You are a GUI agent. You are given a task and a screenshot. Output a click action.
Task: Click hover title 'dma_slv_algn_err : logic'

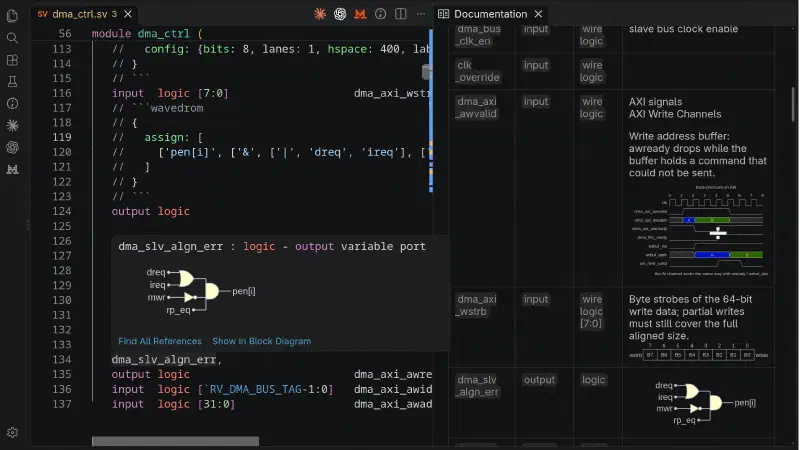point(196,246)
